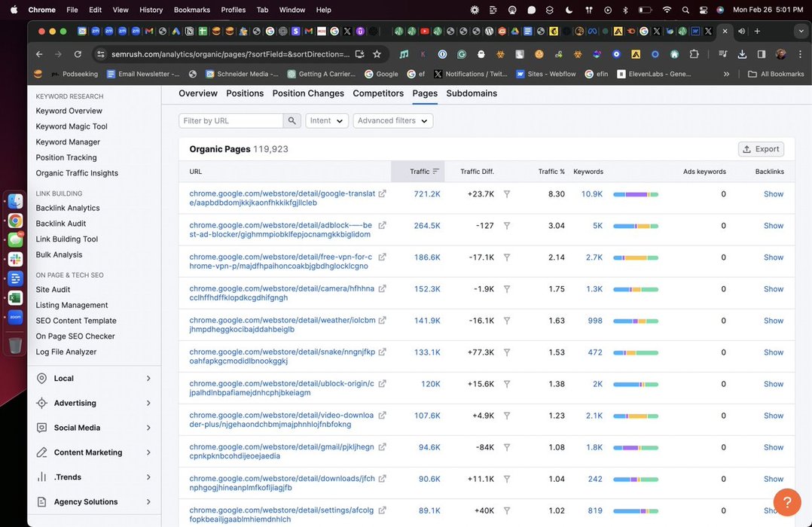Show backlinks for the google-translate page
Image resolution: width=812 pixels, height=527 pixels.
tap(774, 194)
